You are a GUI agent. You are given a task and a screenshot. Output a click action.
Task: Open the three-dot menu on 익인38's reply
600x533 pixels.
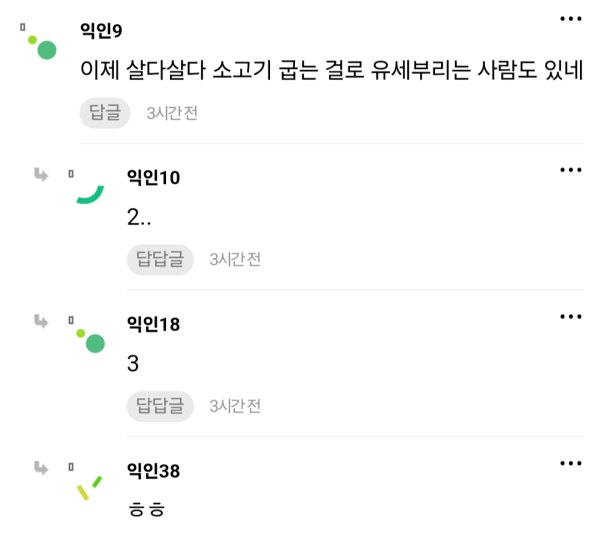[x=571, y=463]
